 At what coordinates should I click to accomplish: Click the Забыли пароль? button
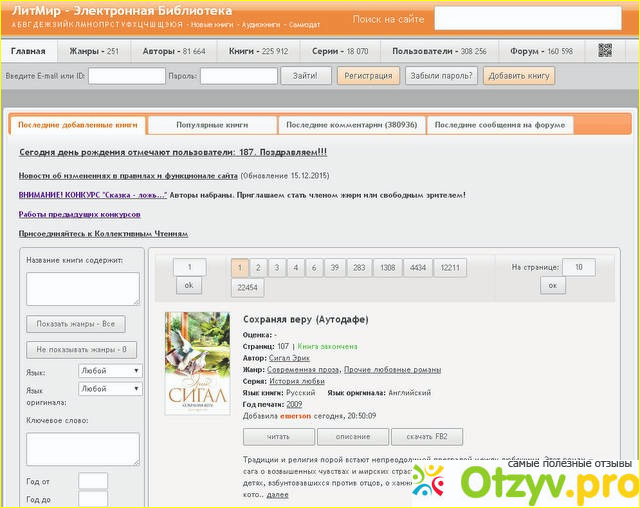[x=441, y=76]
